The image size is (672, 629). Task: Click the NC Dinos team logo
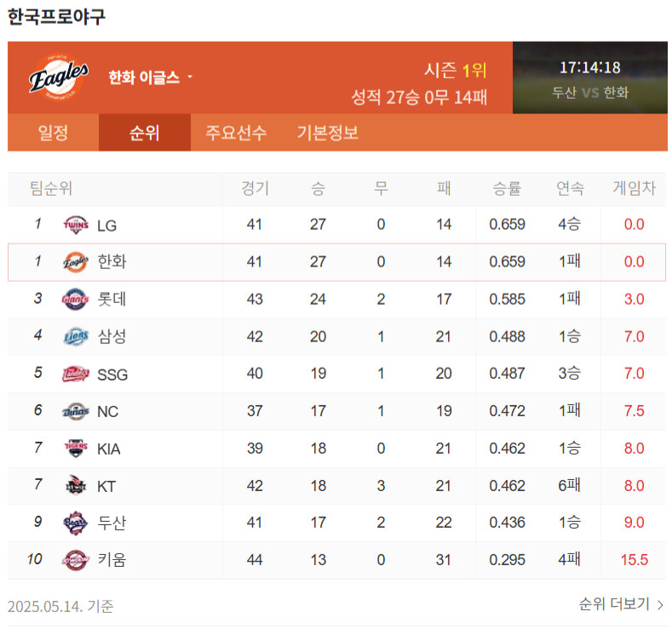76,411
